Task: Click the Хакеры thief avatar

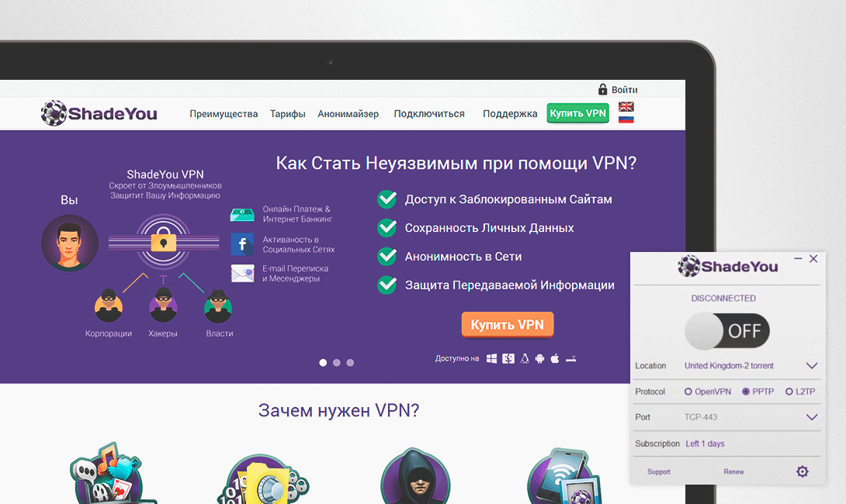Action: [x=163, y=305]
